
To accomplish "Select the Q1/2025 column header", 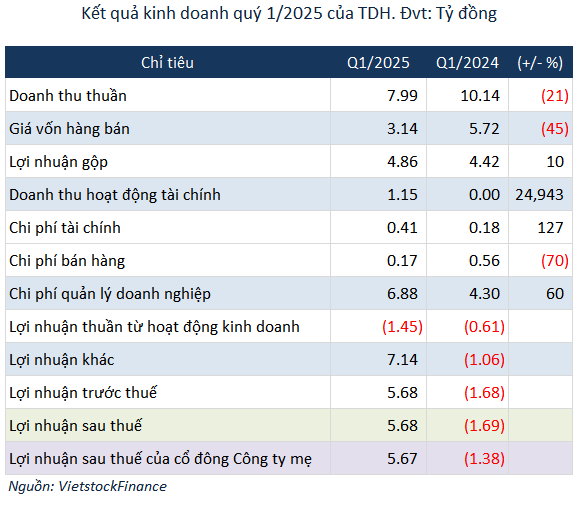I will point(378,63).
